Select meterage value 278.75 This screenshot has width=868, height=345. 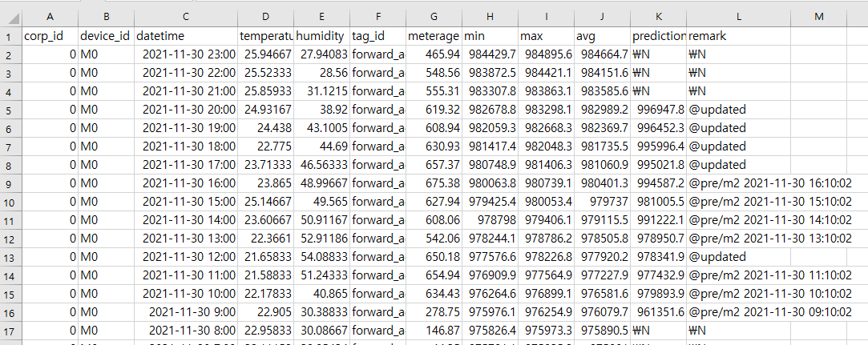[x=434, y=312]
